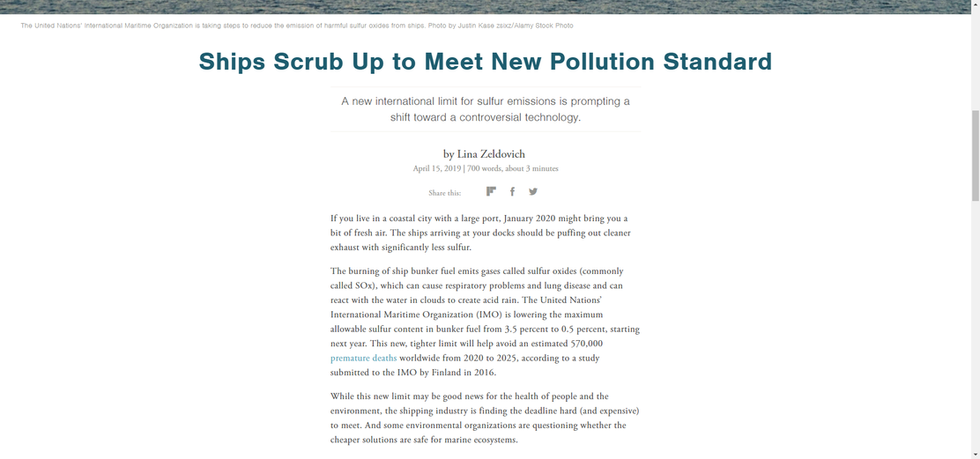Image resolution: width=980 pixels, height=459 pixels.
Task: Click the scrollbar track above the thumb
Action: tap(975, 59)
